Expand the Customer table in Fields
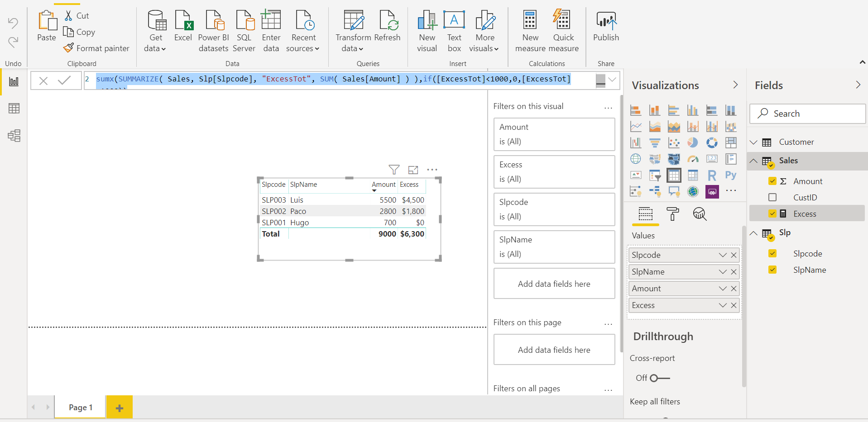Image resolution: width=868 pixels, height=422 pixels. pyautogui.click(x=753, y=142)
